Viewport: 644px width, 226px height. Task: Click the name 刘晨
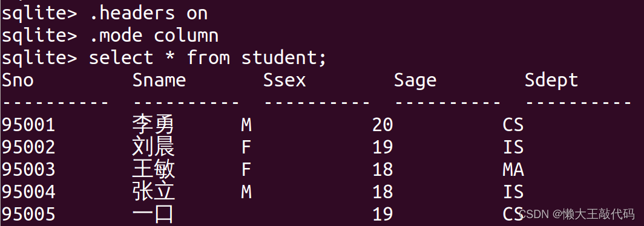coord(153,147)
